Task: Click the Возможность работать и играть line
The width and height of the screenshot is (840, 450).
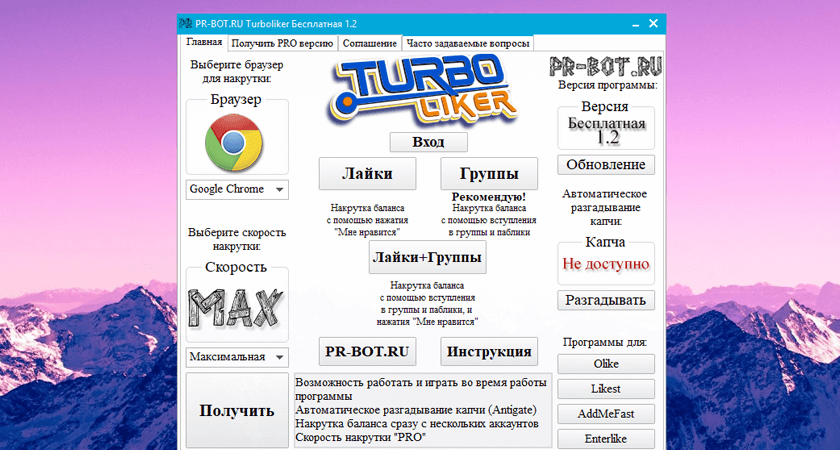Action: (x=421, y=389)
